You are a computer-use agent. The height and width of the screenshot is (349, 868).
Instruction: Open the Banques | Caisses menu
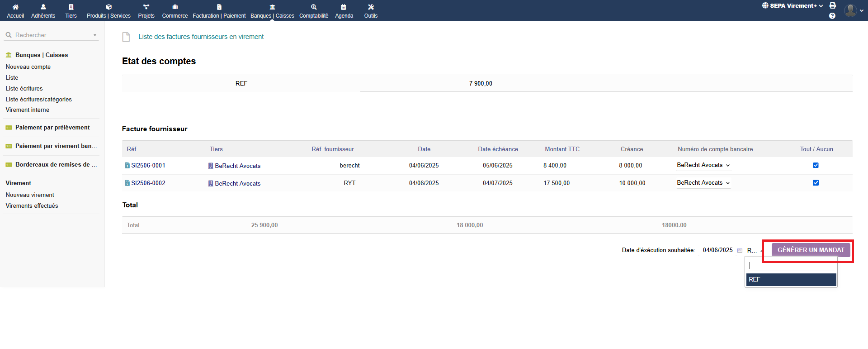point(272,11)
